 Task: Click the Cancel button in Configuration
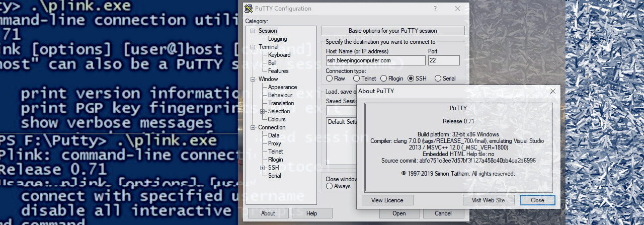tap(443, 213)
